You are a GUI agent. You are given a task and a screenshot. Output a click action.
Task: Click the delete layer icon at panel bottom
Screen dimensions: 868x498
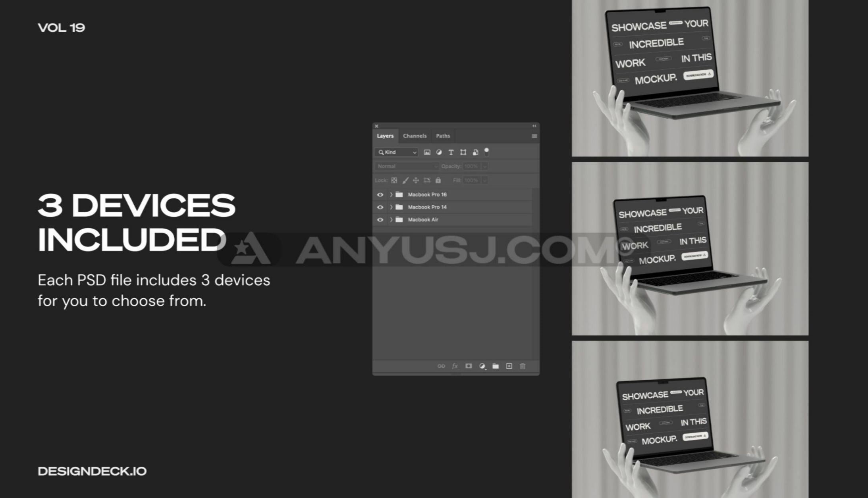click(x=523, y=366)
